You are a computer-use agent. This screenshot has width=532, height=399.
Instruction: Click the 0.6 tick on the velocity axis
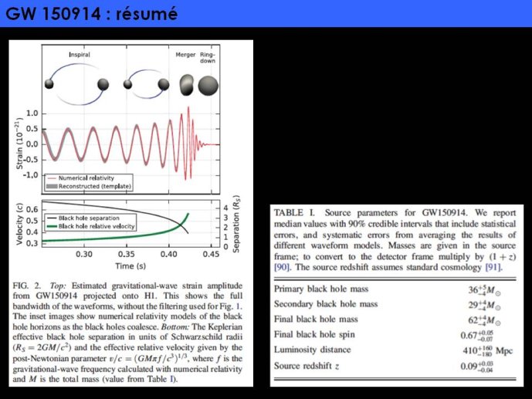(32, 209)
